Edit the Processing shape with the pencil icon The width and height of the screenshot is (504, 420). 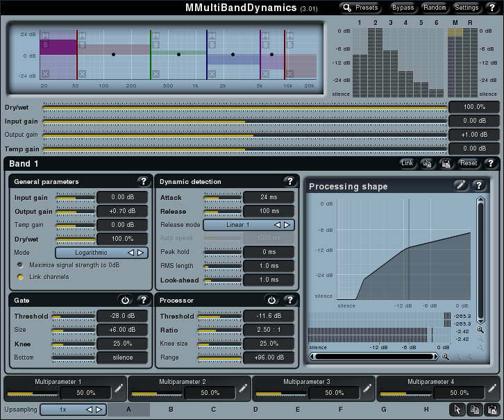click(x=460, y=185)
